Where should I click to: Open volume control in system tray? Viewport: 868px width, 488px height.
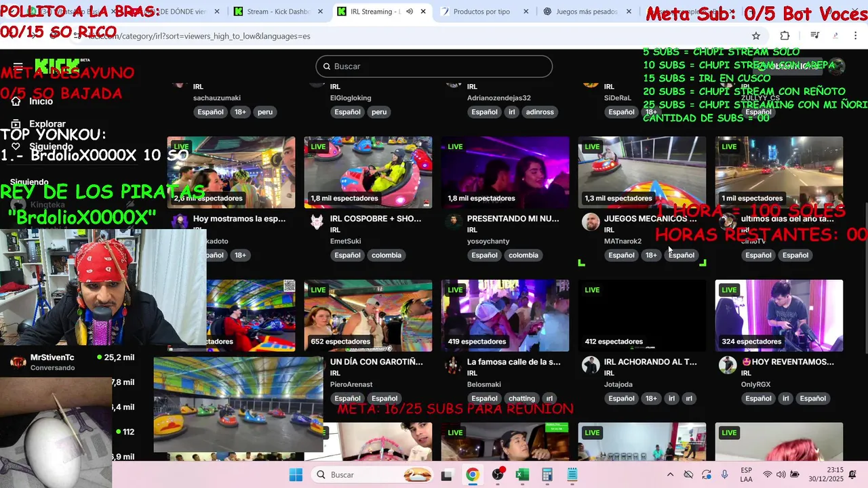[x=781, y=474]
